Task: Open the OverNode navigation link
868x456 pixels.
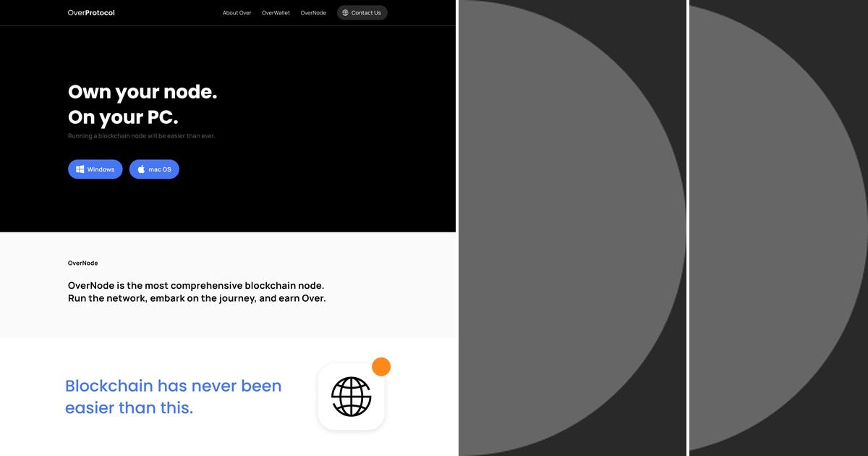Action: click(x=312, y=12)
